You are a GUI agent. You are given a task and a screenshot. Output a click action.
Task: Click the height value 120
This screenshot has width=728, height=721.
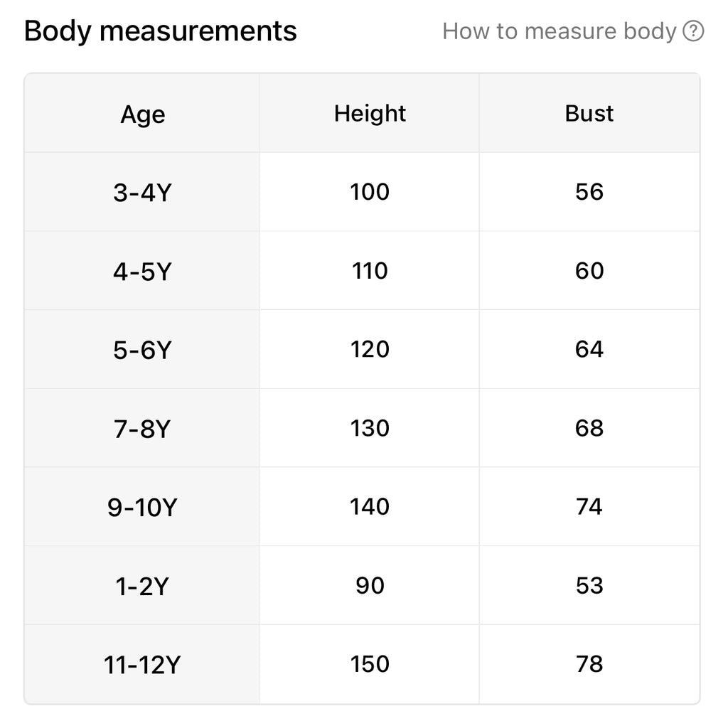coord(370,349)
